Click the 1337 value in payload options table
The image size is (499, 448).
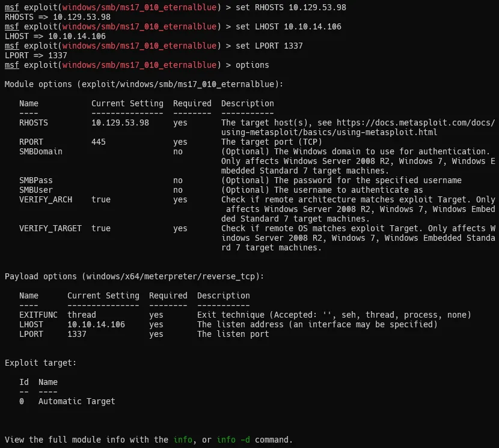point(77,334)
